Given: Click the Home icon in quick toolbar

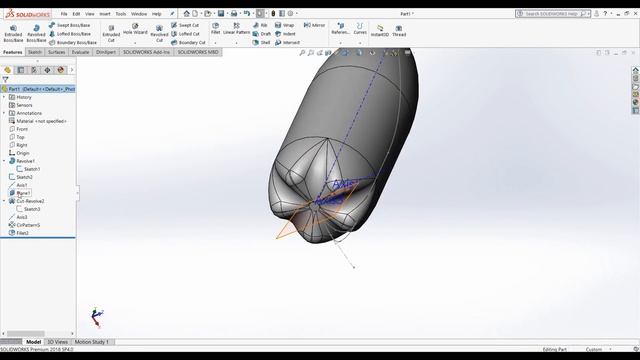Looking at the screenshot, I should pos(187,13).
